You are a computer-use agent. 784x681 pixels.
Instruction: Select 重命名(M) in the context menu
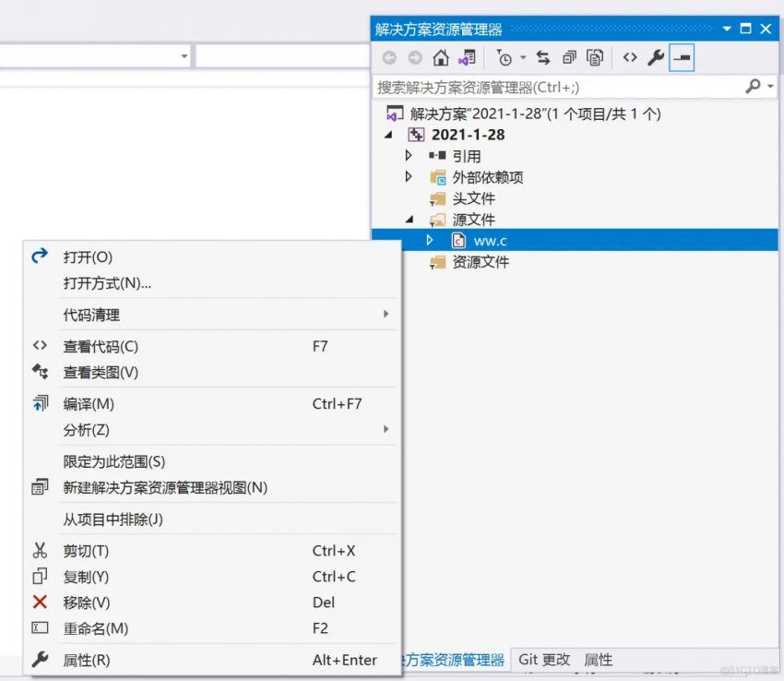[95, 628]
